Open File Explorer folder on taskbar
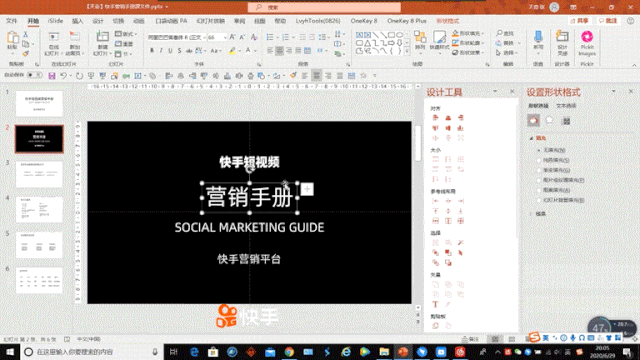The height and width of the screenshot is (360, 640). tap(384, 352)
